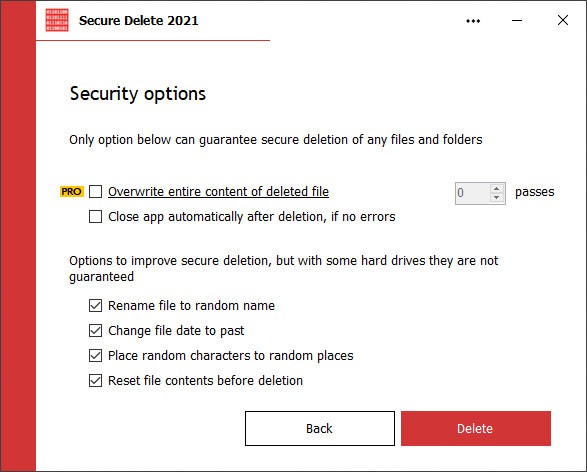
Task: Disable Change file date to past
Action: (x=95, y=331)
